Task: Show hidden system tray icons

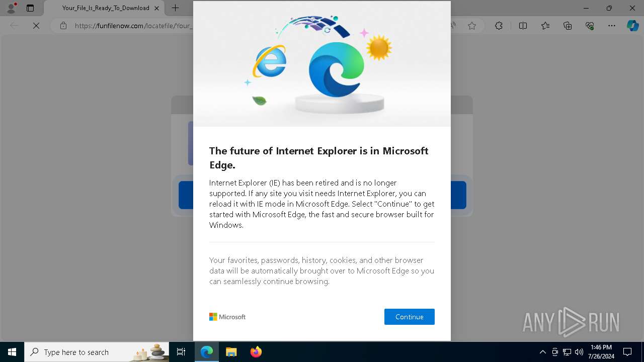Action: [542, 352]
